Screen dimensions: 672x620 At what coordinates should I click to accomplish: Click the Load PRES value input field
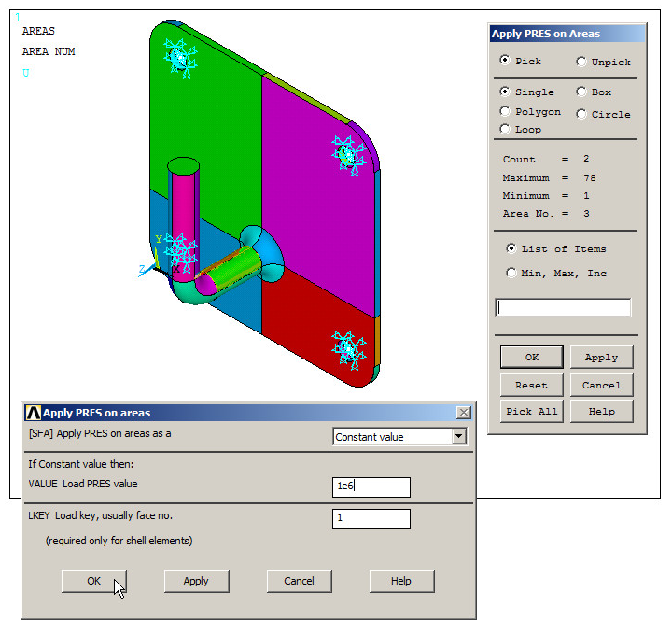tap(371, 486)
